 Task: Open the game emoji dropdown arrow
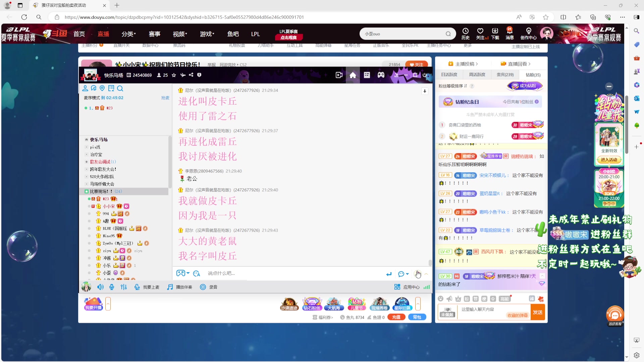coord(188,273)
